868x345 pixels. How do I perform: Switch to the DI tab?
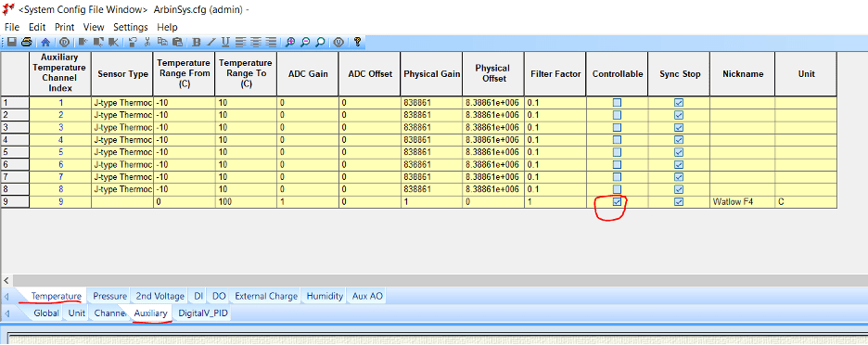[198, 296]
